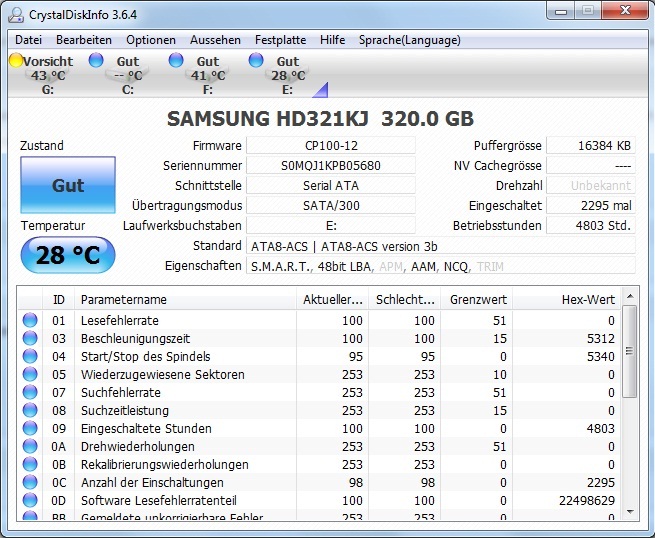Screen dimensions: 655x538
Task: Minimize the CrystalDiskInfo window
Action: coord(561,11)
